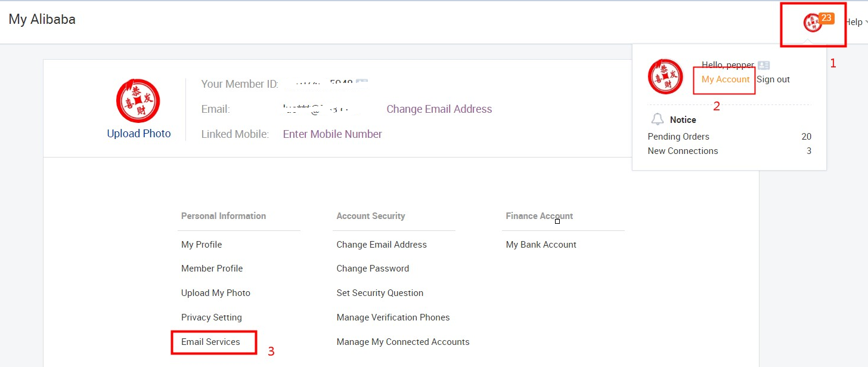Screen dimensions: 868x367
Task: Go to Privacy Setting
Action: tap(212, 317)
